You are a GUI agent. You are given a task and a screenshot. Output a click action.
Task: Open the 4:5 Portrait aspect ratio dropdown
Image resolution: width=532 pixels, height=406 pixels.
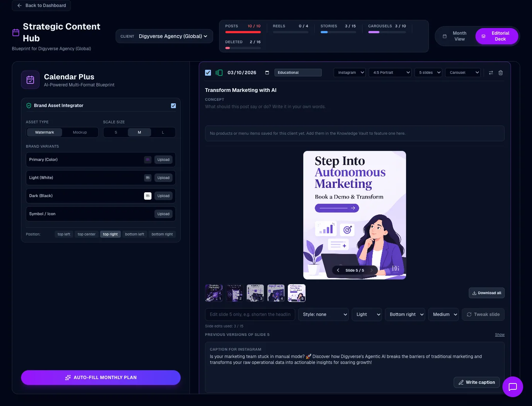pos(390,73)
